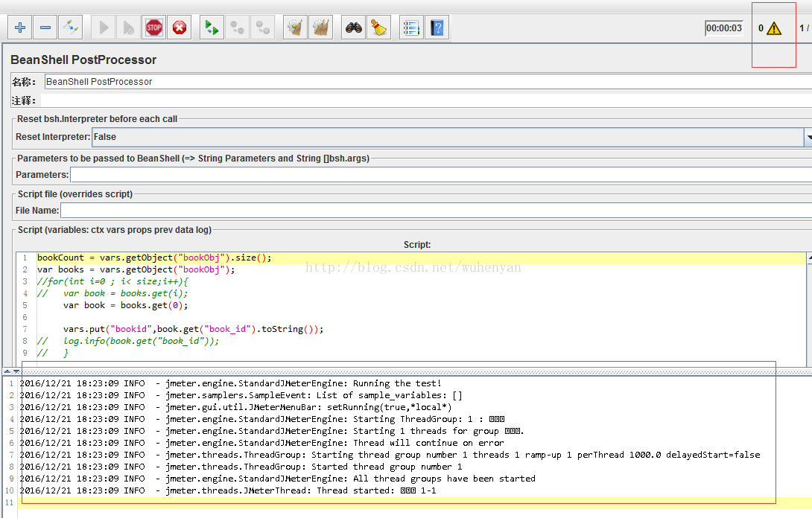Click the Expand All plus icon
Screen dimensions: 812x518
pos(20,28)
